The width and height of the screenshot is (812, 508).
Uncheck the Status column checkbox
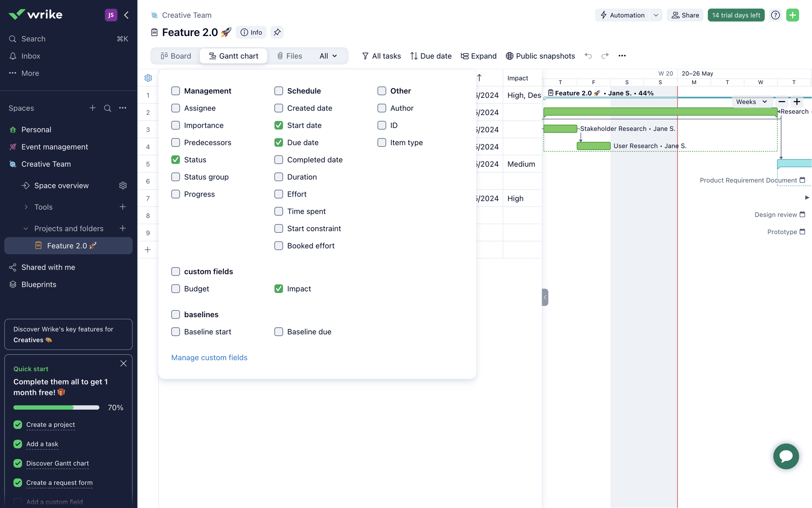[176, 160]
